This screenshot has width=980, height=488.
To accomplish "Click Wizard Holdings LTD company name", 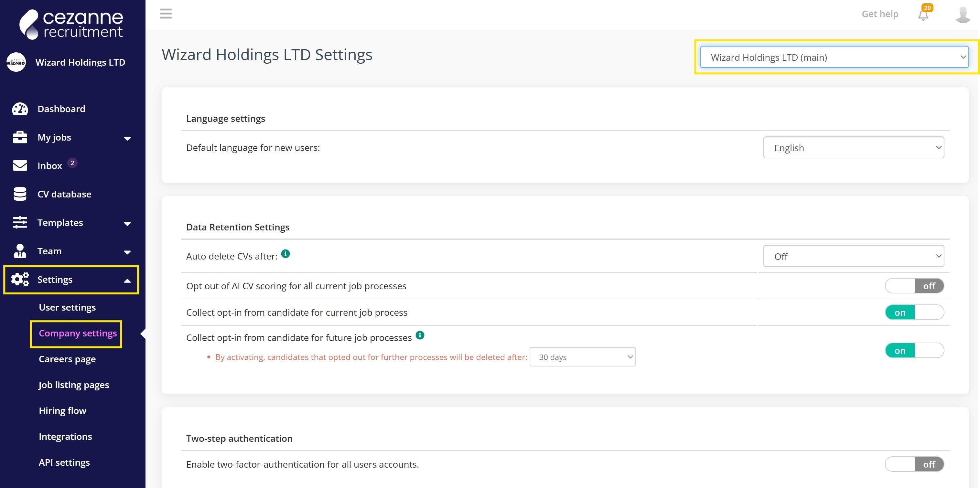I will pyautogui.click(x=80, y=62).
